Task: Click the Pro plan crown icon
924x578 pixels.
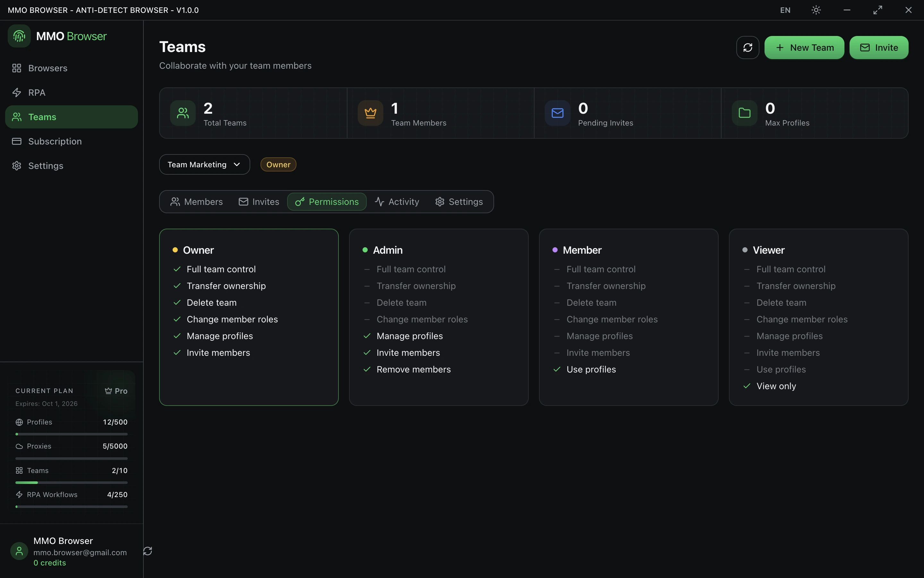Action: 108,391
